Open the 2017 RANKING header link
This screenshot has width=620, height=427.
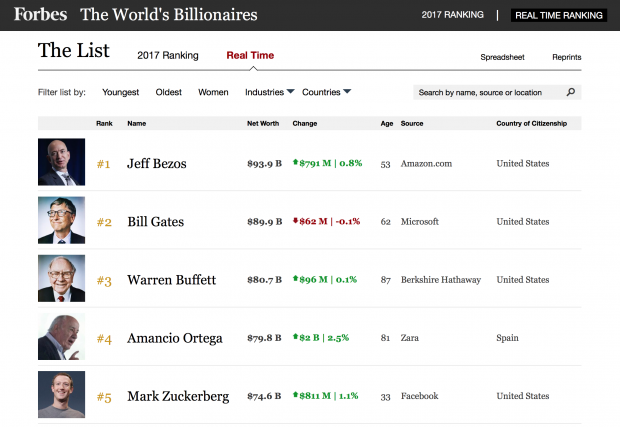(453, 15)
